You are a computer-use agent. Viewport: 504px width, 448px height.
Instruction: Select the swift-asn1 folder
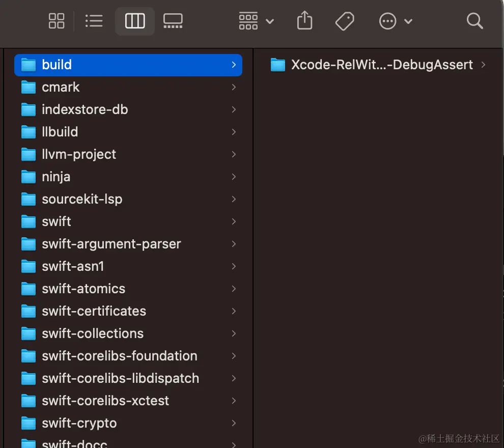[128, 266]
